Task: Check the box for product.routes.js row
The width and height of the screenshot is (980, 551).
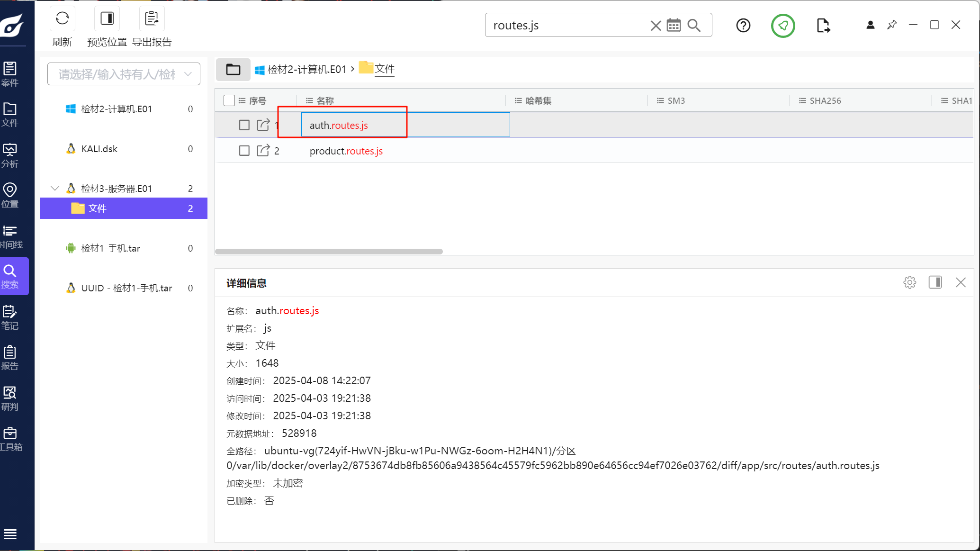Action: (x=244, y=151)
